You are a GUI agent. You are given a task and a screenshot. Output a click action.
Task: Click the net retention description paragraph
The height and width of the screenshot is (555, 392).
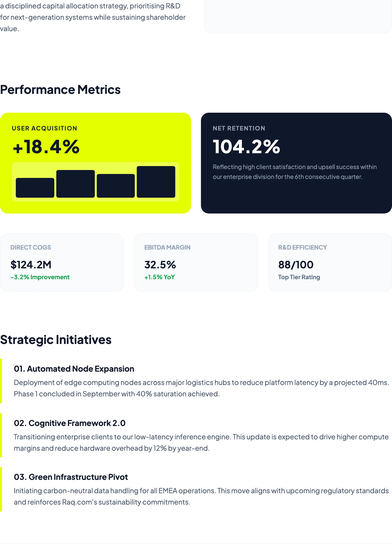(x=294, y=172)
